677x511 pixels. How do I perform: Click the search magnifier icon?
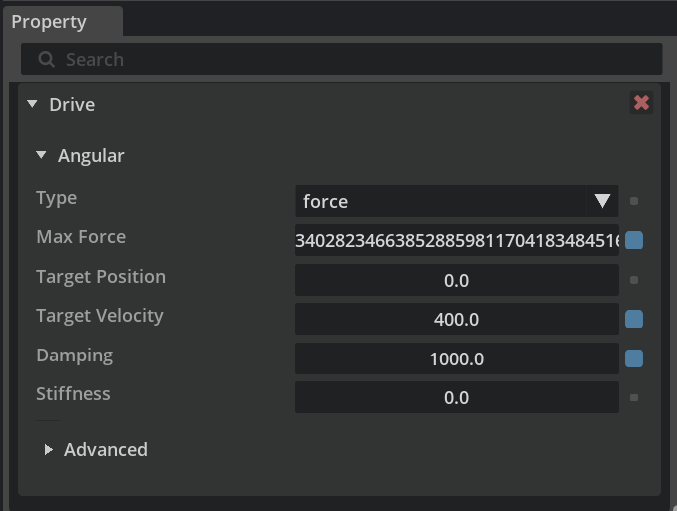(x=46, y=60)
